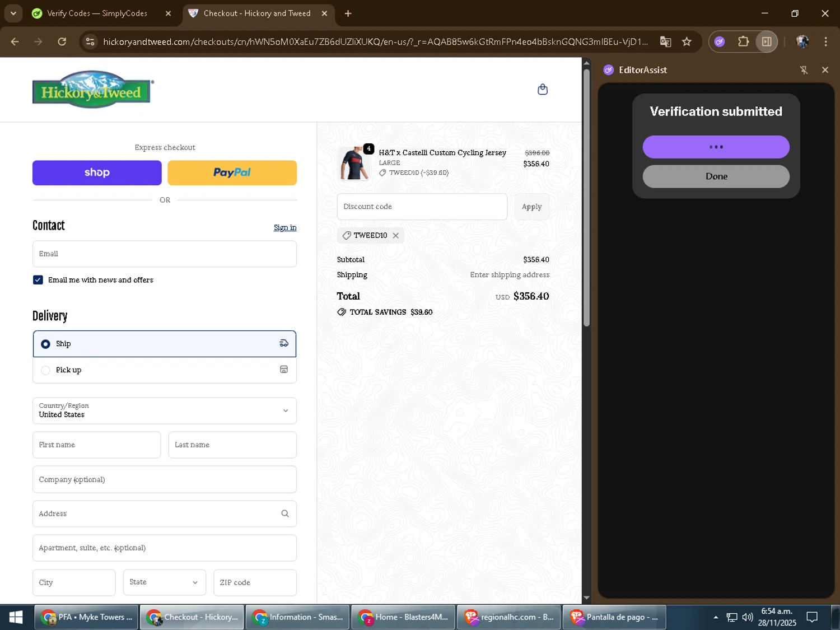Click the browser address bar URL

pyautogui.click(x=375, y=41)
